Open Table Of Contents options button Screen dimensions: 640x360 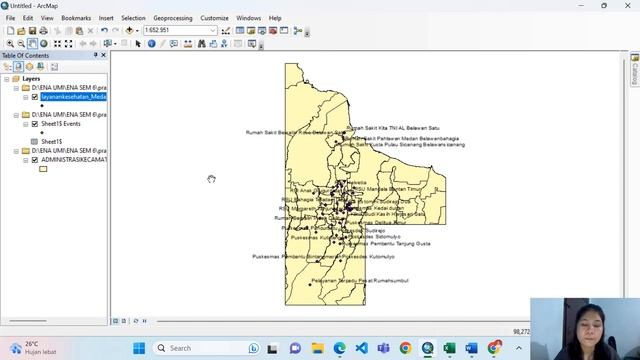click(54, 67)
